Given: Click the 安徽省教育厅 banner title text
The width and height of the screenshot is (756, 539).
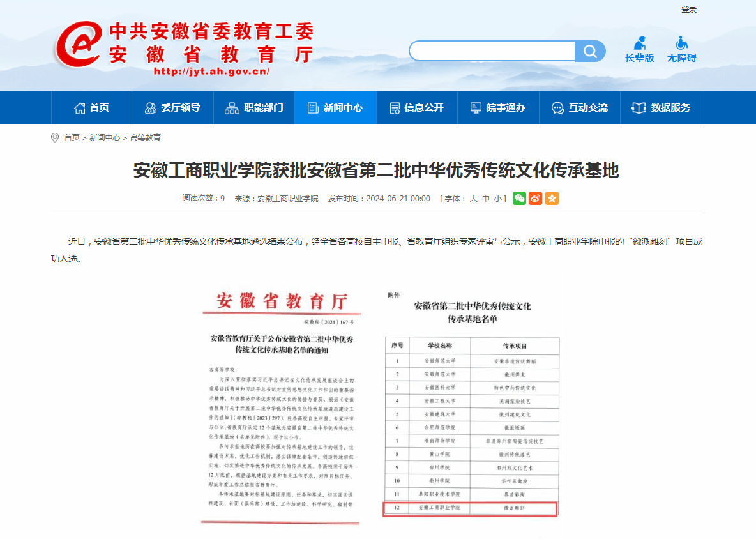Looking at the screenshot, I should coord(211,54).
